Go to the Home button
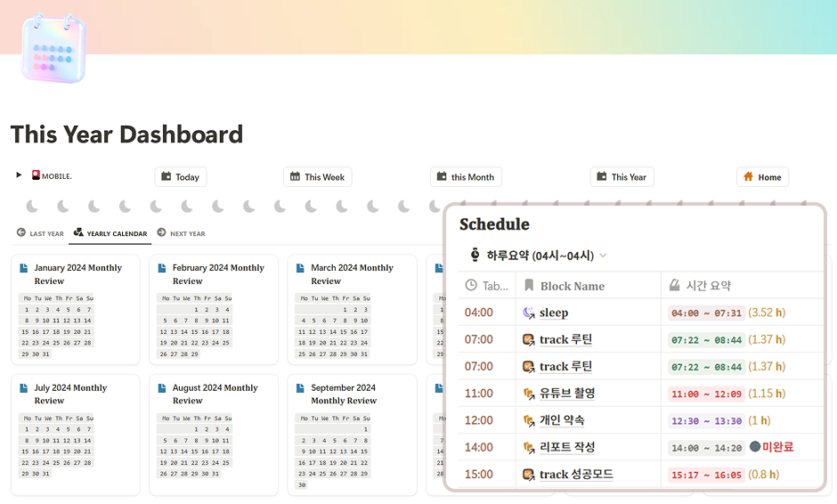The height and width of the screenshot is (504, 837). pos(763,176)
